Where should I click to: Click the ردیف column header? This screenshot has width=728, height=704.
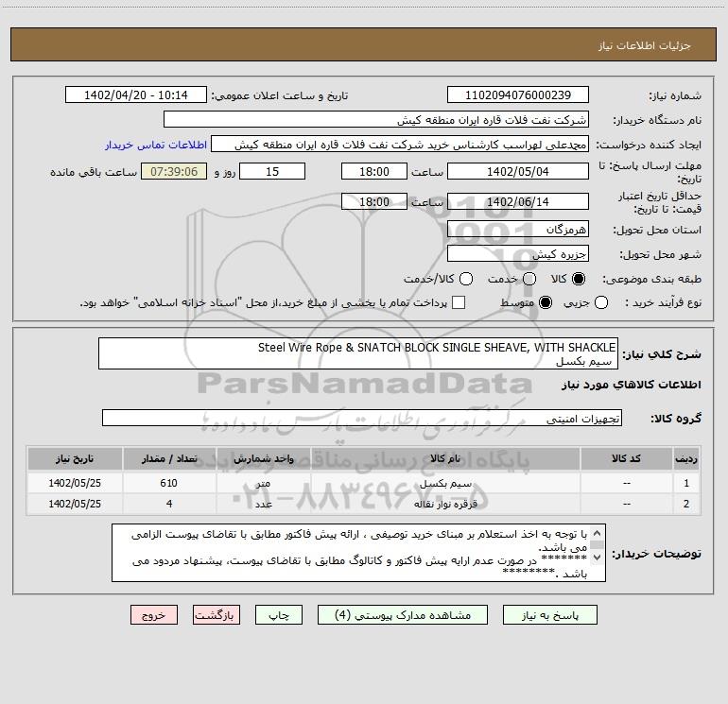click(x=686, y=458)
